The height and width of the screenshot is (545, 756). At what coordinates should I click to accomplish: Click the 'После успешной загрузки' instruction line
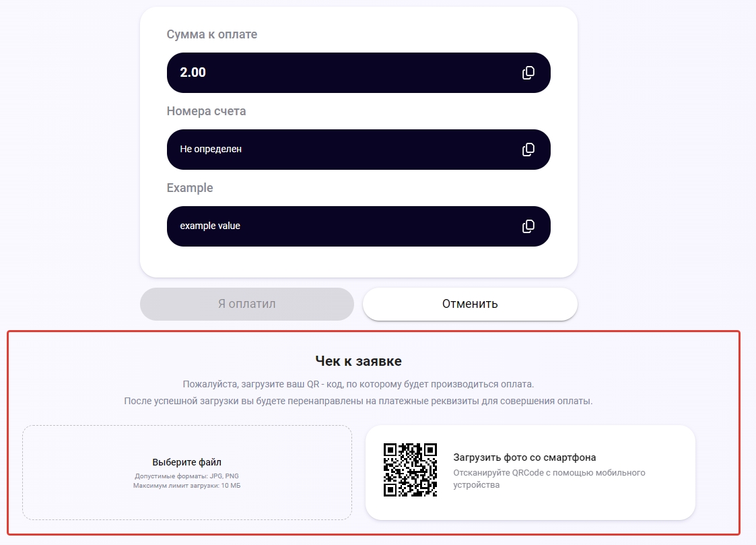(x=358, y=401)
